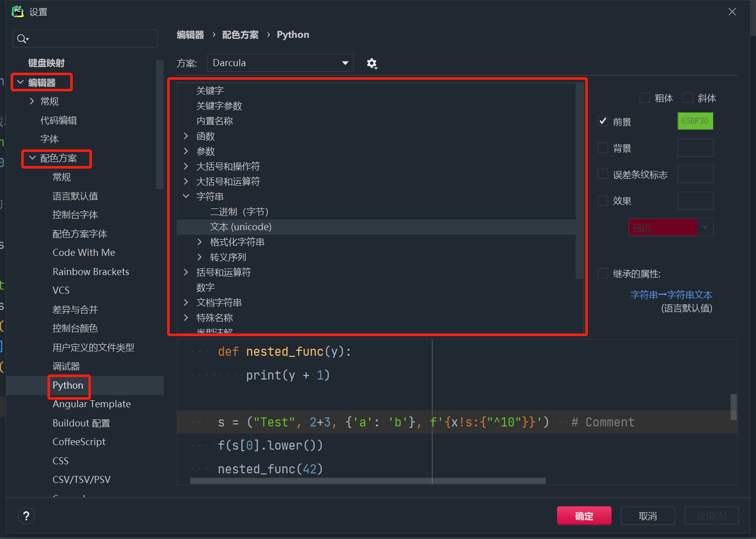Select Rainbow Brackets in the sidebar

click(91, 272)
